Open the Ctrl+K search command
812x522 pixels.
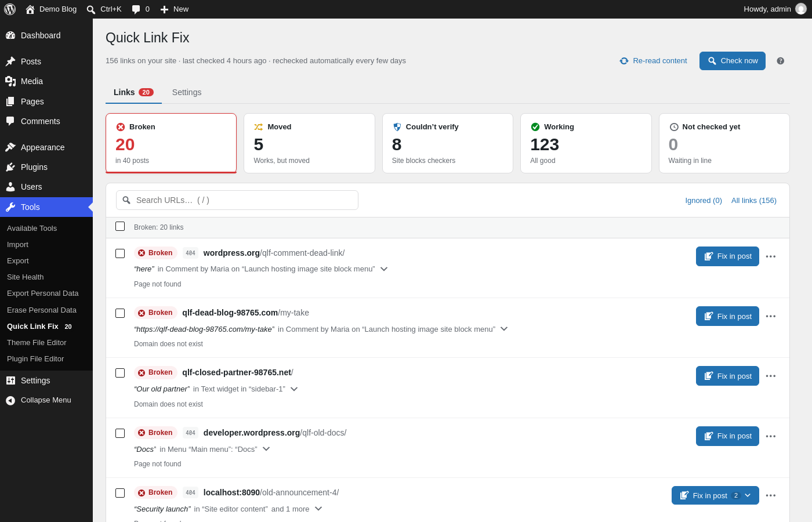point(104,9)
